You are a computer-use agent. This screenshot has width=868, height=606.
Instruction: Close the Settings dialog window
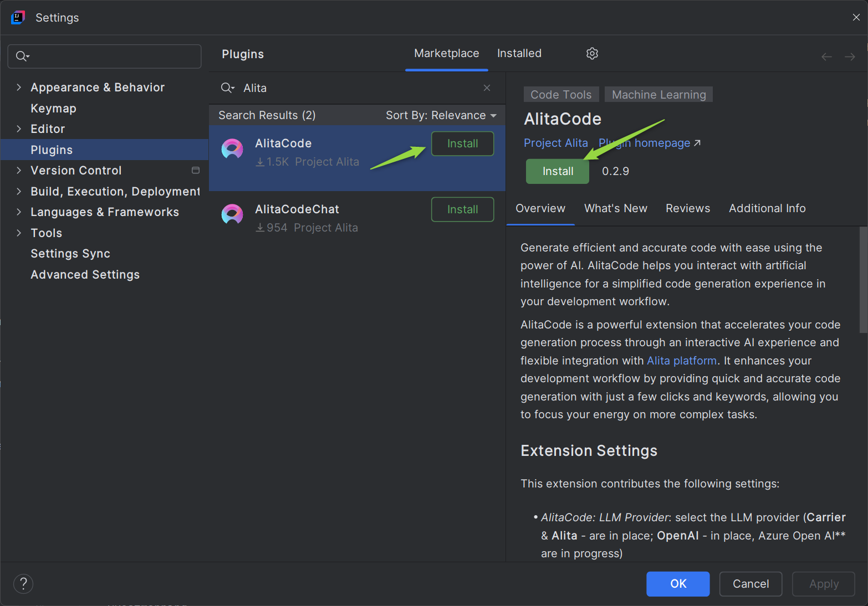pyautogui.click(x=856, y=17)
